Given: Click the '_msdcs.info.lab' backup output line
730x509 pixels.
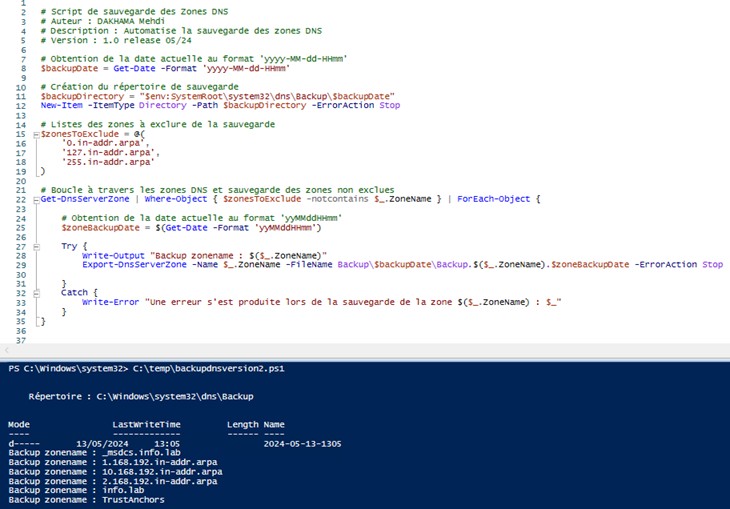Looking at the screenshot, I should click(94, 453).
